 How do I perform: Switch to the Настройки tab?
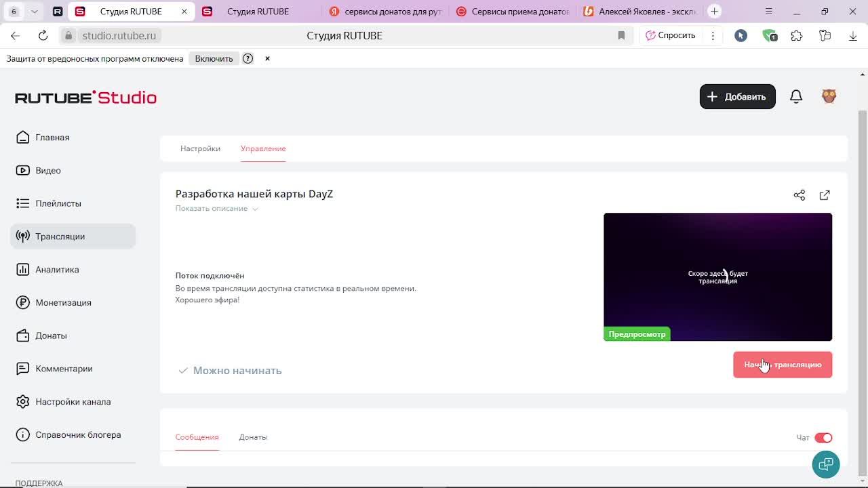pos(200,148)
